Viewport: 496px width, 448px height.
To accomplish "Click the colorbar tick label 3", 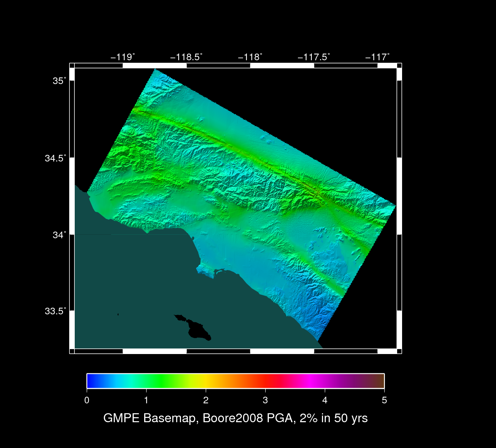I will 265,400.
